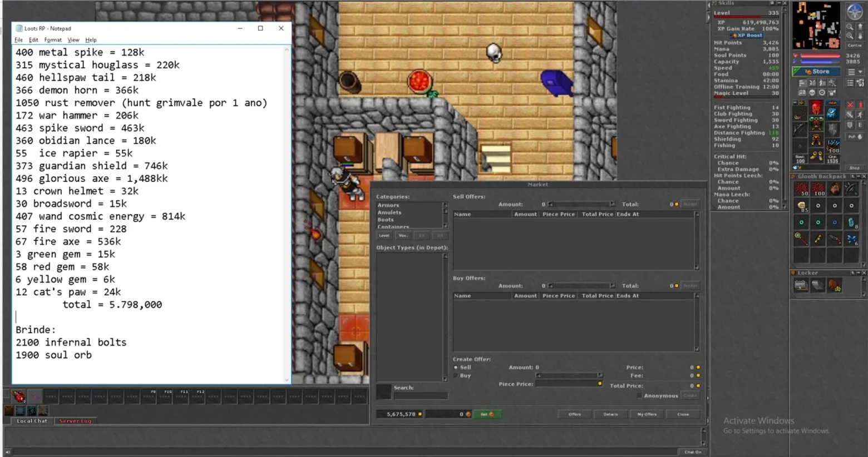Click the Buy Offers amount slider
Screen dimensions: 868x457
pos(581,286)
